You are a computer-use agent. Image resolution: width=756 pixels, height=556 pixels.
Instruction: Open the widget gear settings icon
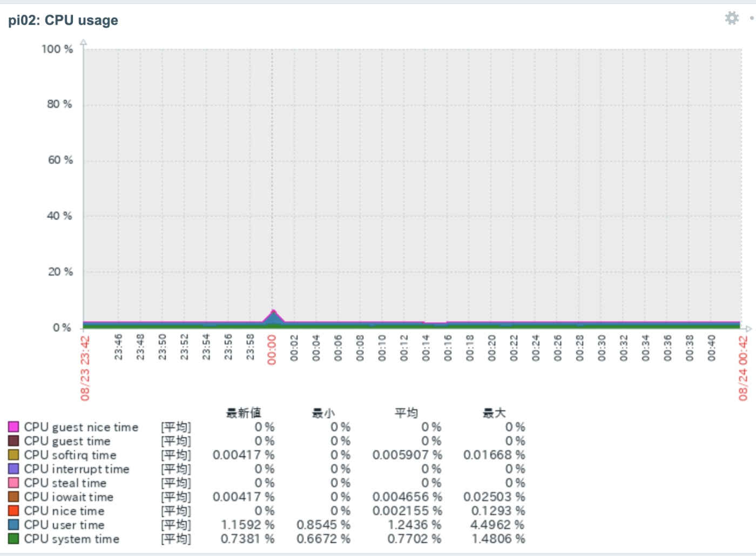732,18
